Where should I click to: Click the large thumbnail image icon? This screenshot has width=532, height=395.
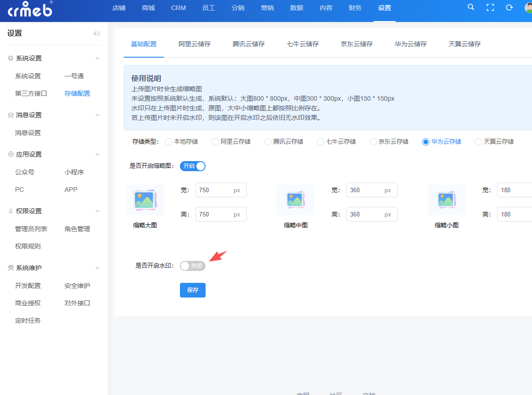click(x=145, y=200)
